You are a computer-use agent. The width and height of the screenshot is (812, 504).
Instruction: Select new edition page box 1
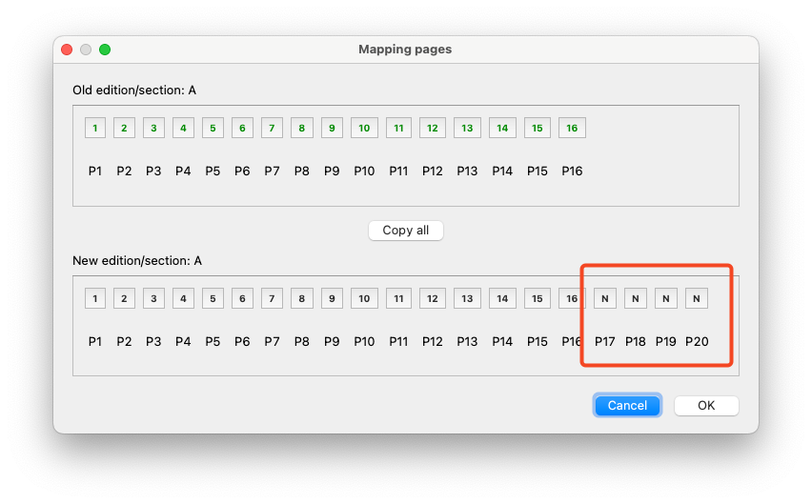(x=95, y=298)
